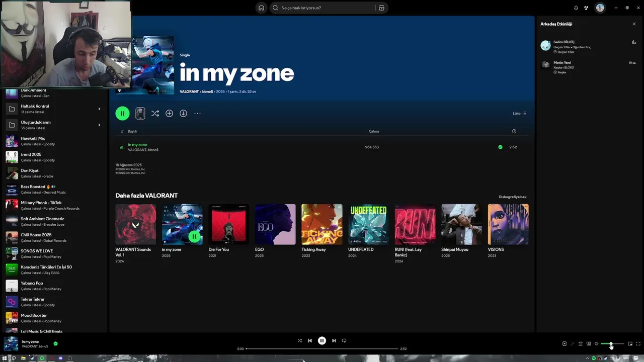The height and width of the screenshot is (362, 644).
Task: Open VISIONS album card
Action: click(508, 231)
